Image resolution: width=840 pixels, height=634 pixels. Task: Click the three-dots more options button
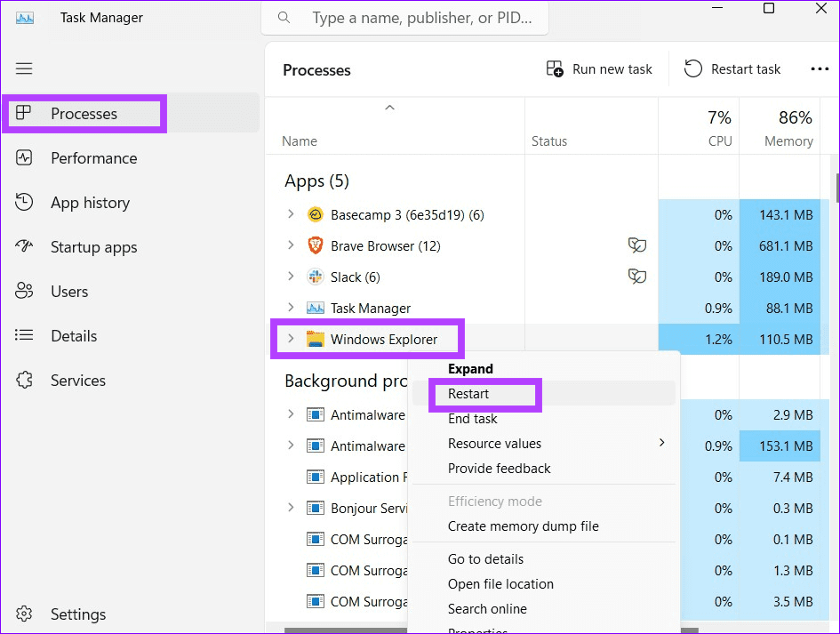pyautogui.click(x=819, y=69)
